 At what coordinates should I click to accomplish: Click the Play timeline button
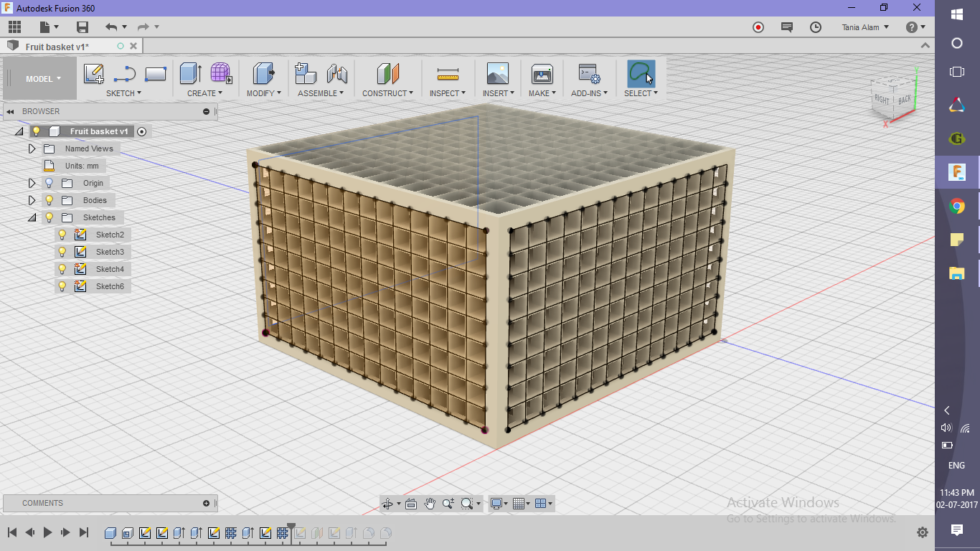click(x=48, y=532)
